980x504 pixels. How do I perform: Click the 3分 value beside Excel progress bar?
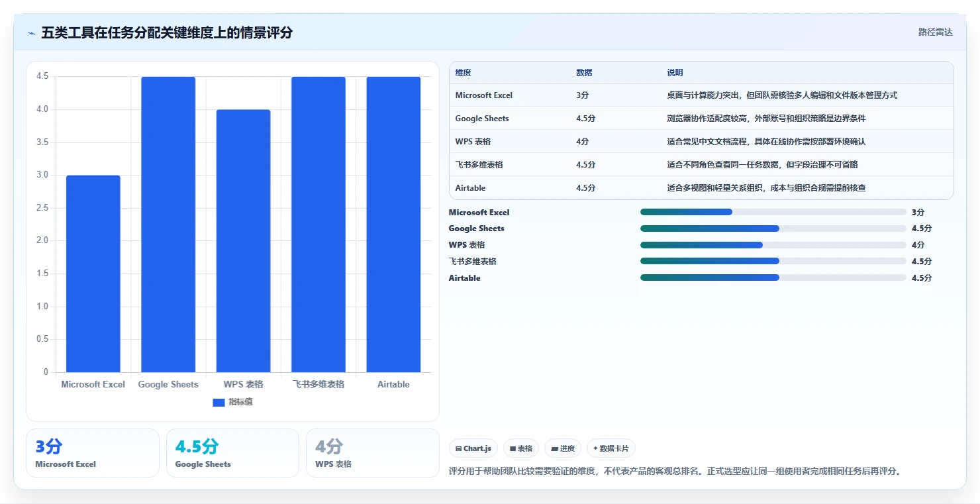(918, 213)
